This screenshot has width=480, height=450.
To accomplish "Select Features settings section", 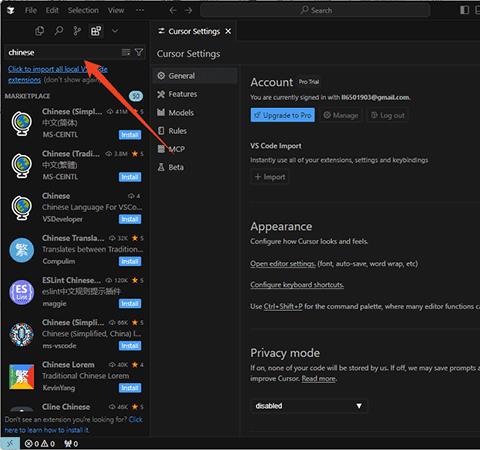I will (x=195, y=94).
